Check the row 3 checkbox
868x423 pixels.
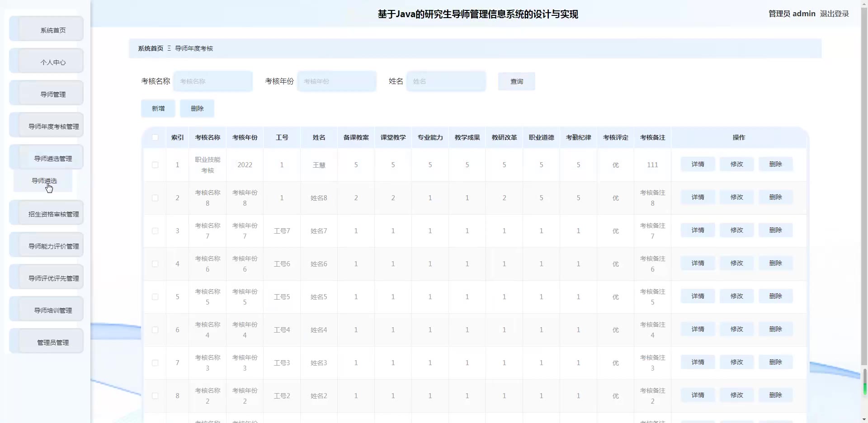point(155,231)
